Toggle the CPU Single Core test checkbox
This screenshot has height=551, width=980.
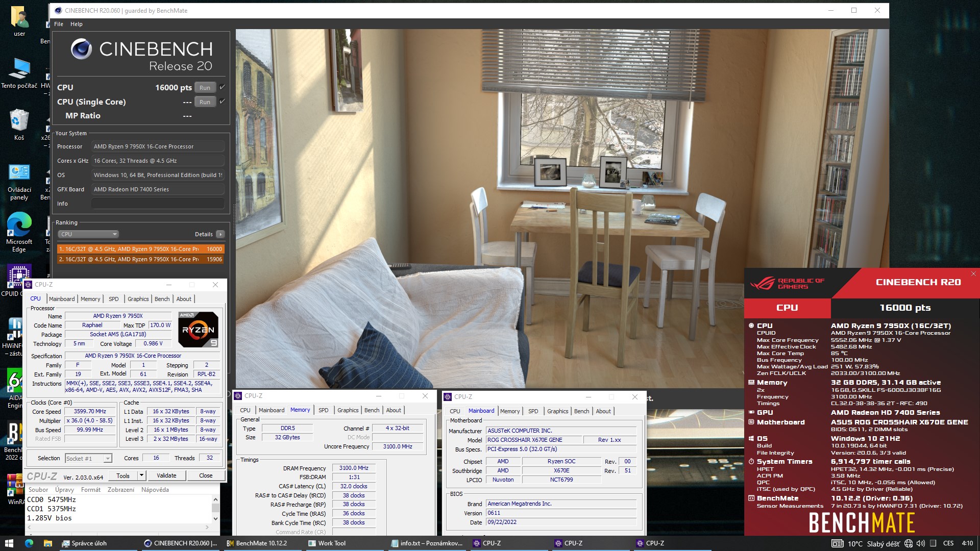point(222,102)
